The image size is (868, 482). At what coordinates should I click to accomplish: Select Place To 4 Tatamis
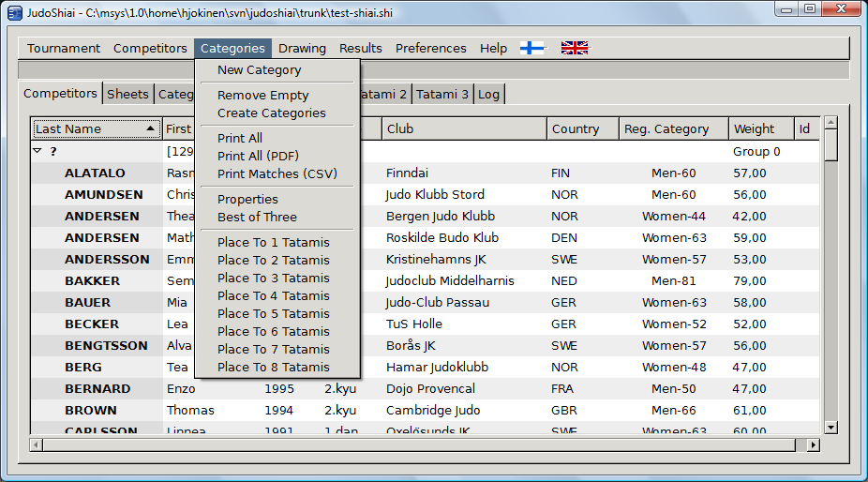tap(273, 295)
